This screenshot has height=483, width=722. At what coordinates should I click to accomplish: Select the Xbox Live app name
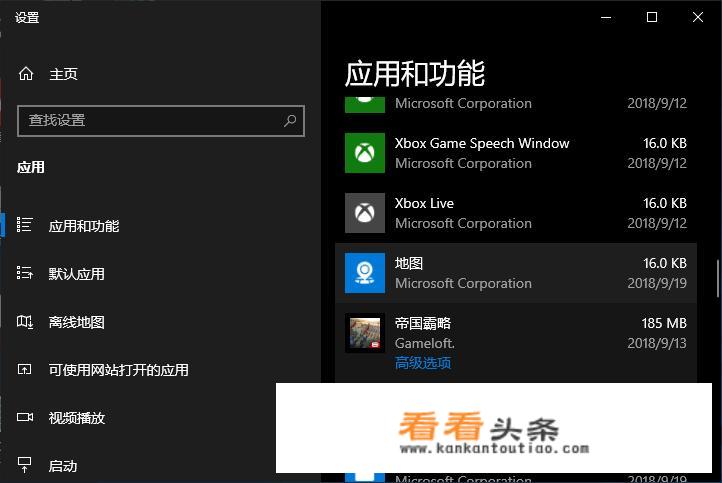[x=424, y=204]
